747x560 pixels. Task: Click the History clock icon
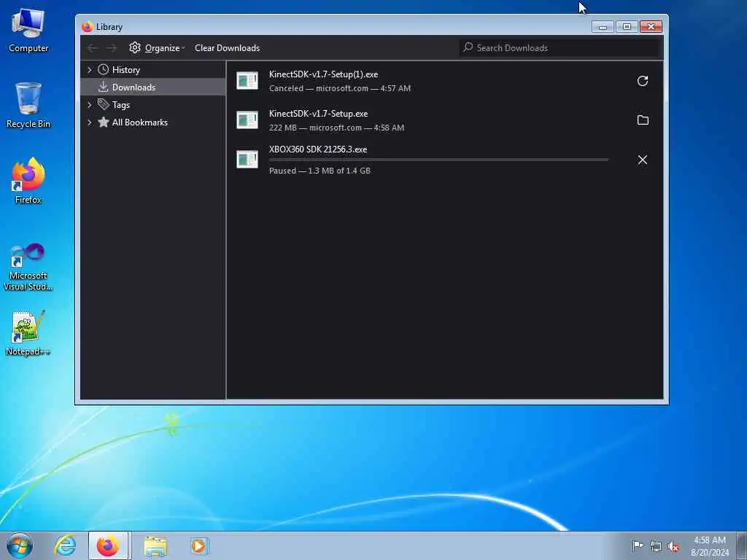pos(103,69)
